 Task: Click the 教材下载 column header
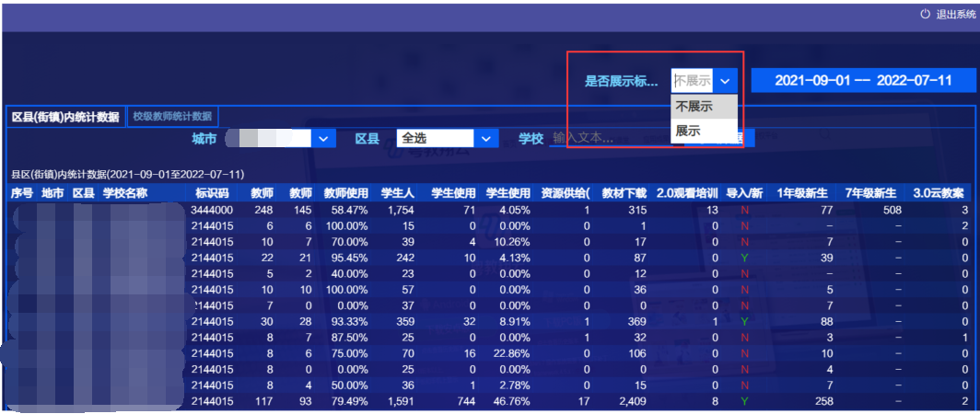pos(624,193)
